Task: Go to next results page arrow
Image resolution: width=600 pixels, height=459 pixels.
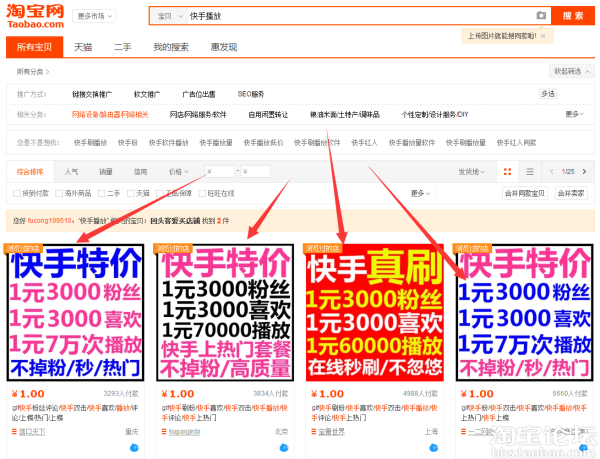Action: [x=584, y=171]
